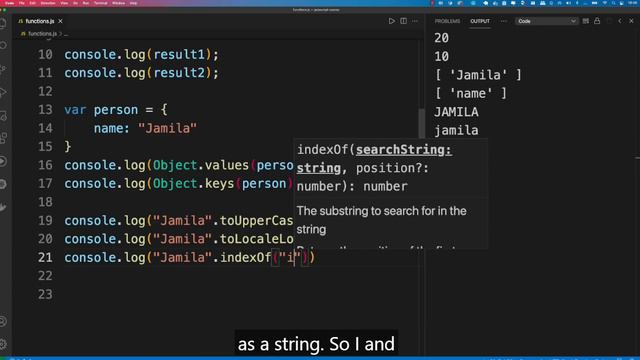Click functions.js in the breadcrumb
Viewport: 640px width, 360px height.
(42, 34)
